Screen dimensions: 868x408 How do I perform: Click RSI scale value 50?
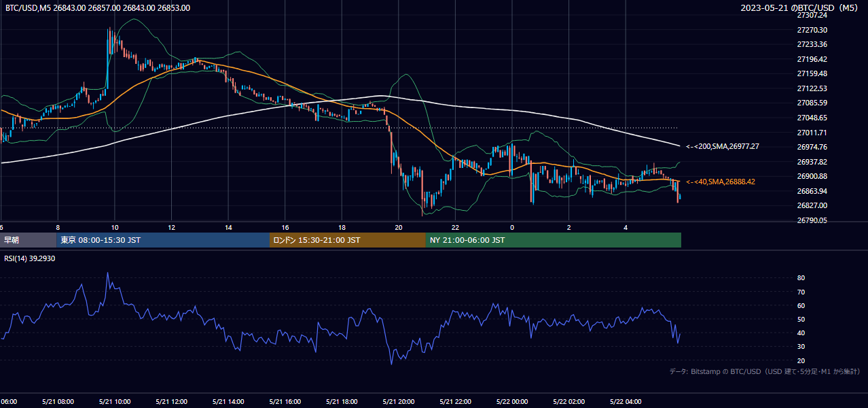(x=801, y=319)
